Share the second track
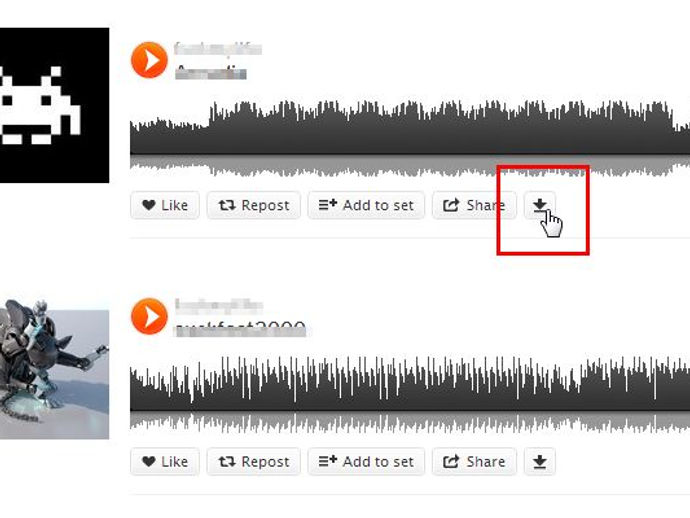This screenshot has width=690, height=518. (x=474, y=462)
